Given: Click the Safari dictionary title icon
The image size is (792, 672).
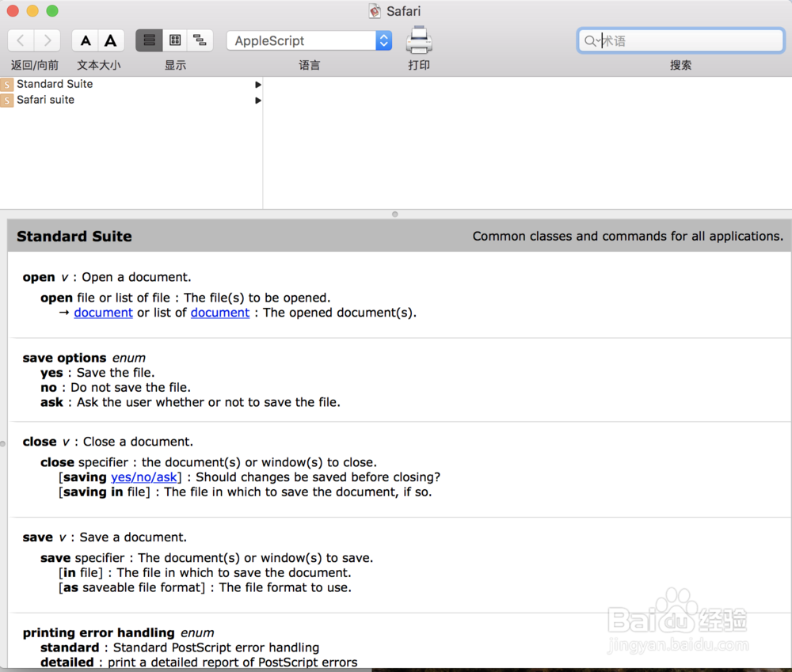Looking at the screenshot, I should (x=375, y=10).
